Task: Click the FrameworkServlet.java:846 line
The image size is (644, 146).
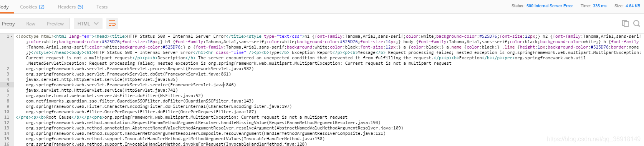Action: click(131, 85)
